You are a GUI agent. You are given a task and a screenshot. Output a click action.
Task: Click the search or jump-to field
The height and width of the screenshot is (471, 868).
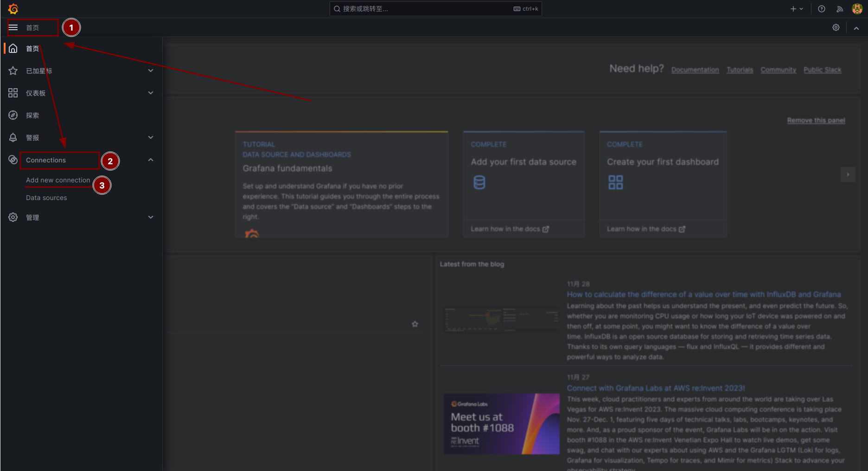(427, 9)
